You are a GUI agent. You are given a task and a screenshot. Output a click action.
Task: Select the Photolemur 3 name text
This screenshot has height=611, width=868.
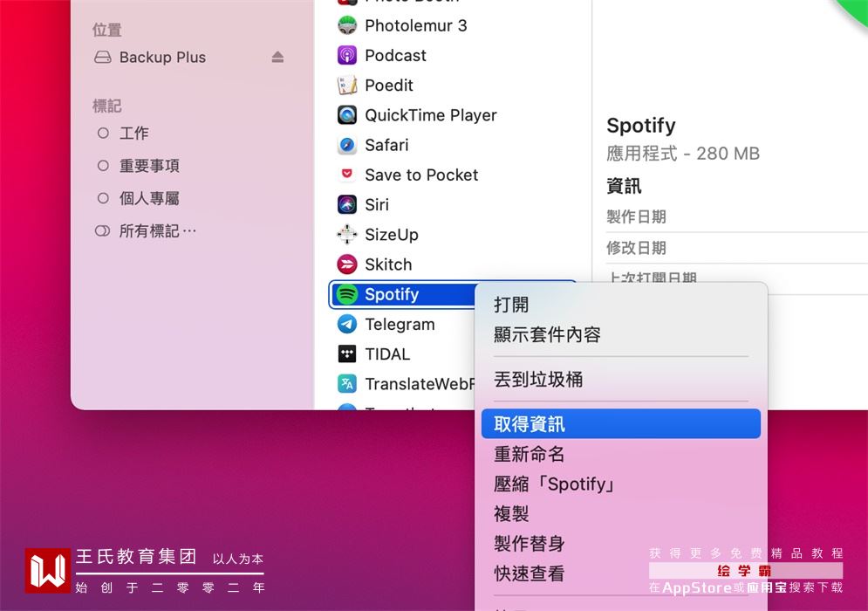[x=416, y=25]
